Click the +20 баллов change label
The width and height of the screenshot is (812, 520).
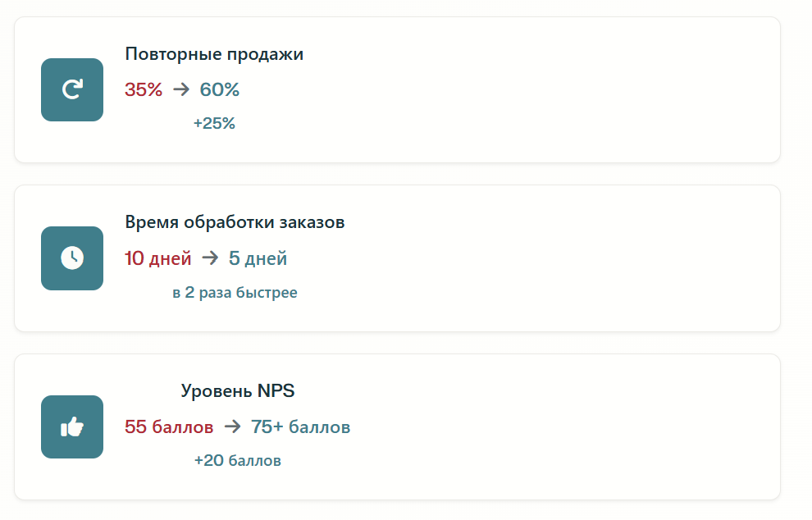[x=237, y=461]
